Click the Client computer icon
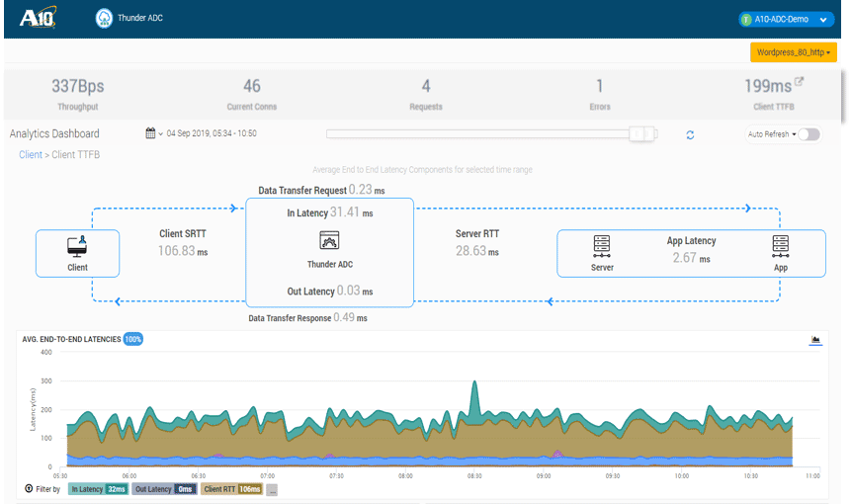Image resolution: width=852 pixels, height=504 pixels. [x=77, y=247]
